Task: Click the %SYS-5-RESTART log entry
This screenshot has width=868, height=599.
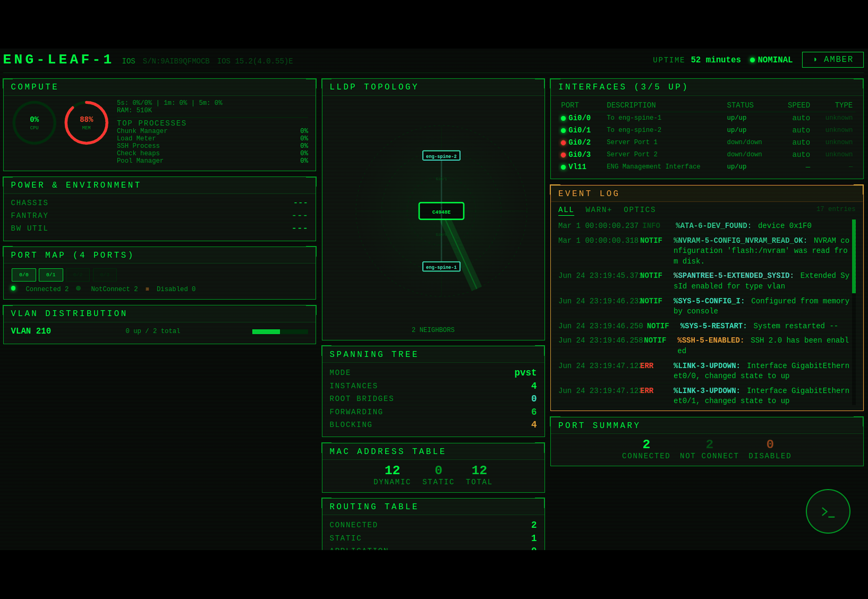Action: point(703,326)
